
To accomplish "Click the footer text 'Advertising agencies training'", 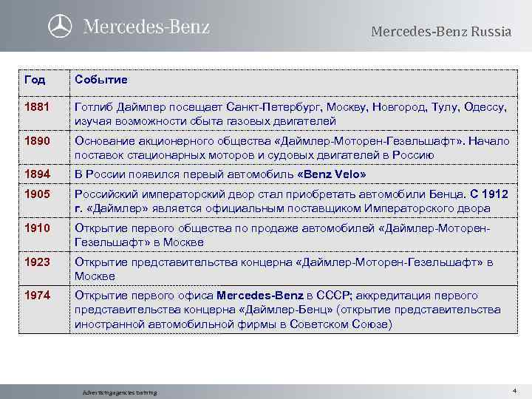I will [120, 392].
